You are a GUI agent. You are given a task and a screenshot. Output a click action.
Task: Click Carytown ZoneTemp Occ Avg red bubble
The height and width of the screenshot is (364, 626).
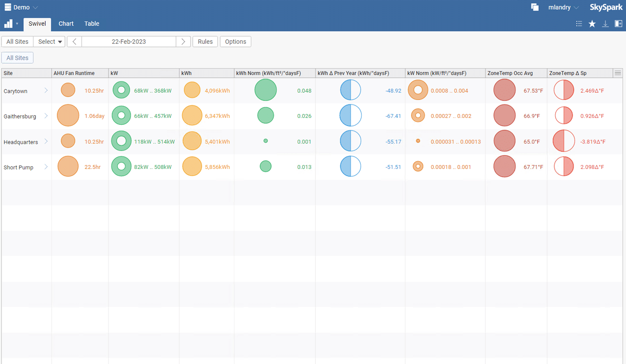point(505,90)
